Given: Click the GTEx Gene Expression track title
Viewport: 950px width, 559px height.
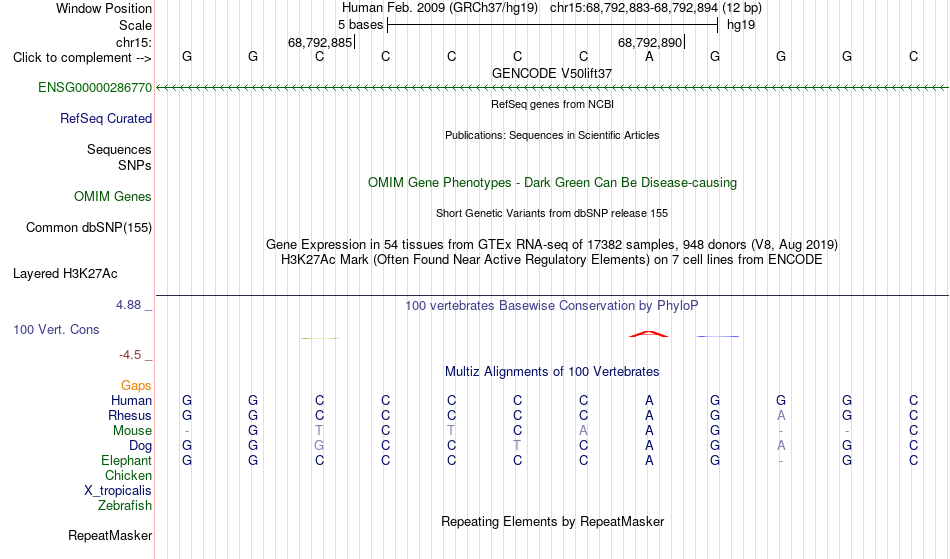Looking at the screenshot, I should pyautogui.click(x=552, y=245).
